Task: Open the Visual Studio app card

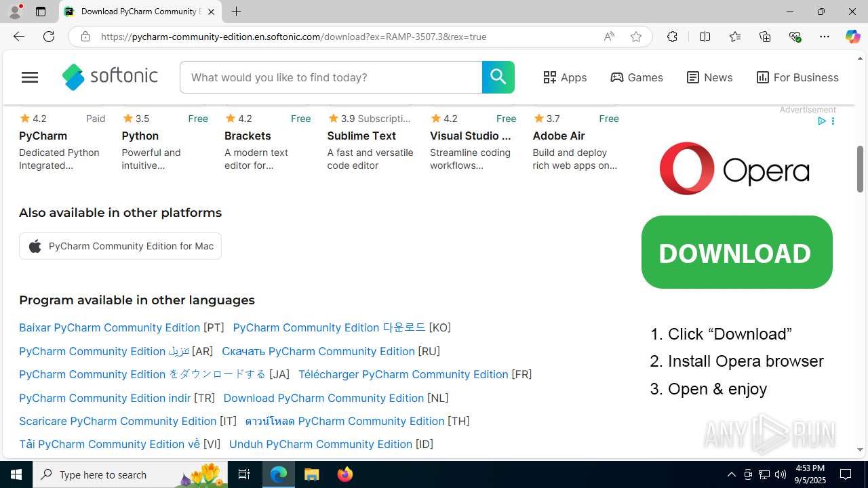Action: coord(473,142)
